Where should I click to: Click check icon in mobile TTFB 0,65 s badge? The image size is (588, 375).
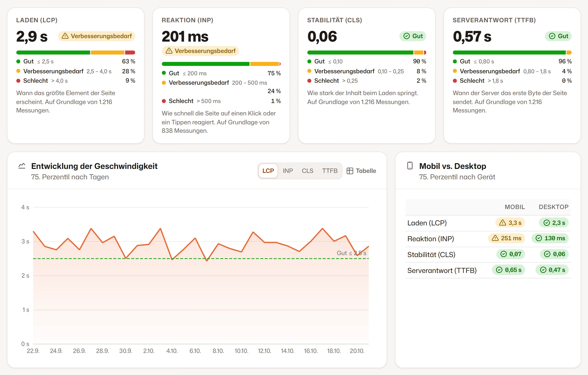point(499,270)
